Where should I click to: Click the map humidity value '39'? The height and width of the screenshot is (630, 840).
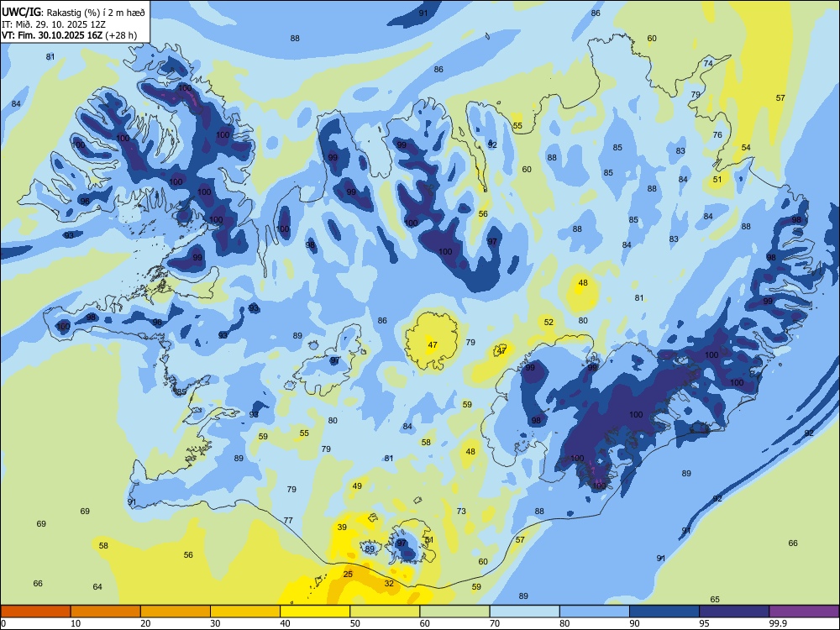pos(342,528)
